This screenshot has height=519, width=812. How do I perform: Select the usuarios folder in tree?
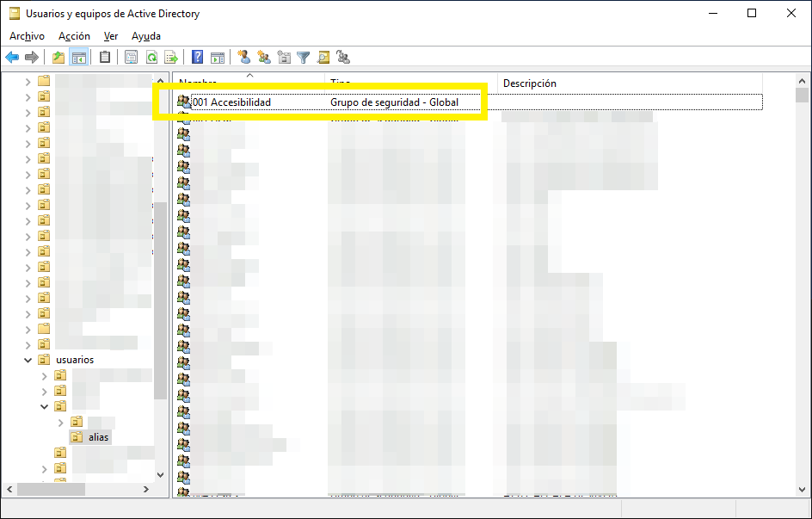click(x=75, y=360)
